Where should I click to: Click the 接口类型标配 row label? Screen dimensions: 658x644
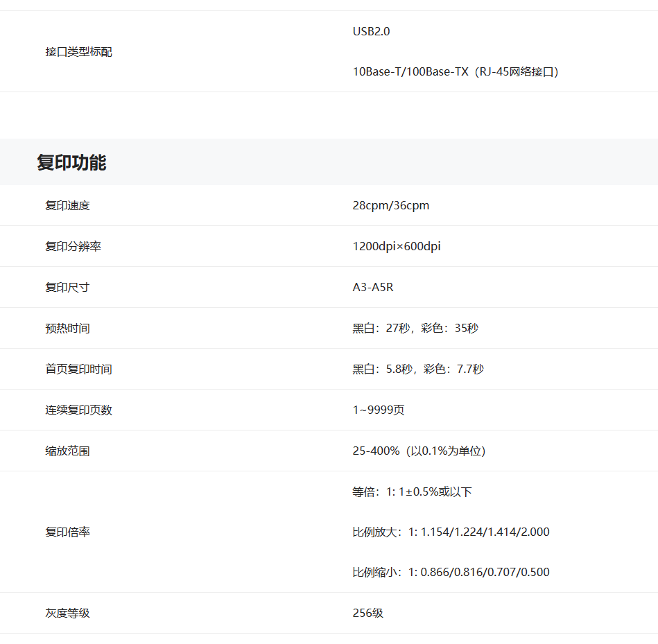coord(78,52)
